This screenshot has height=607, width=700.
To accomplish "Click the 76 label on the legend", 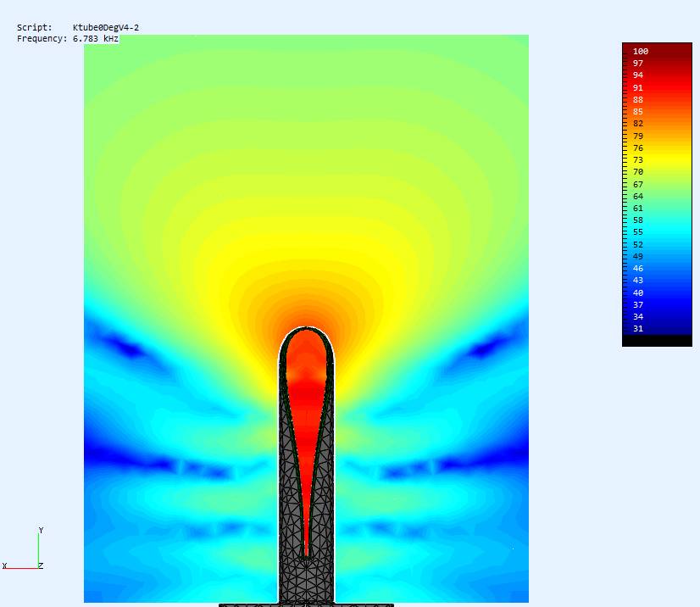I will pyautogui.click(x=638, y=148).
